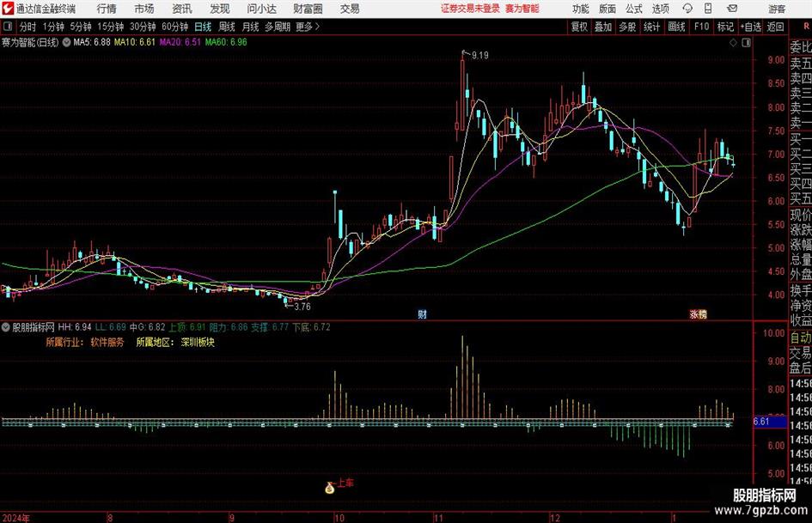This screenshot has width=812, height=523.
Task: Open the envelope messages icon
Action: coord(732,9)
